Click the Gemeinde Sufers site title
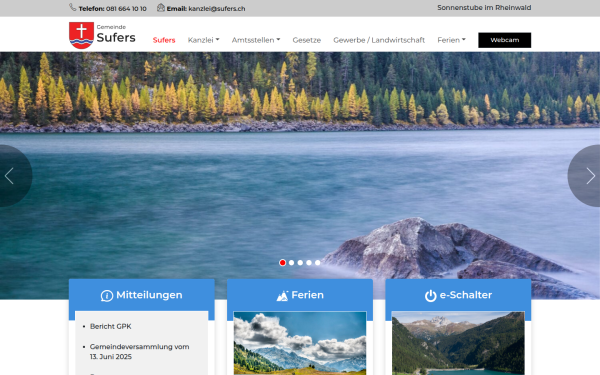This screenshot has width=600, height=375. pos(116,34)
